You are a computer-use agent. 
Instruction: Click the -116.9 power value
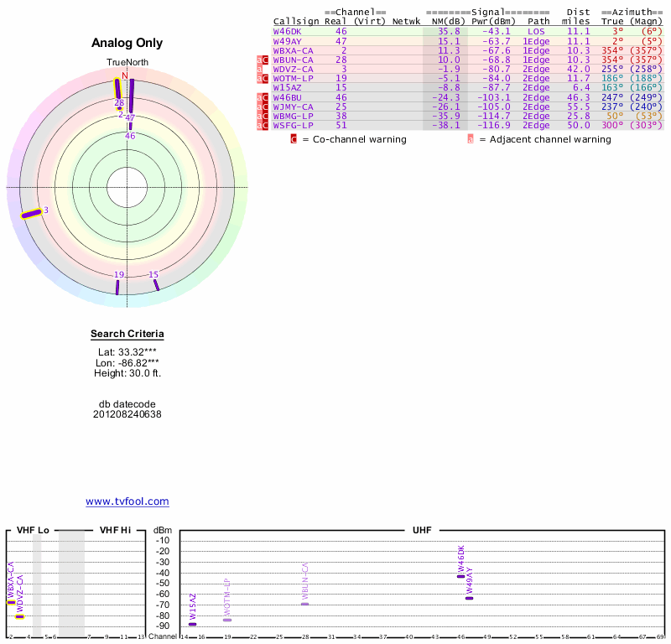(493, 126)
